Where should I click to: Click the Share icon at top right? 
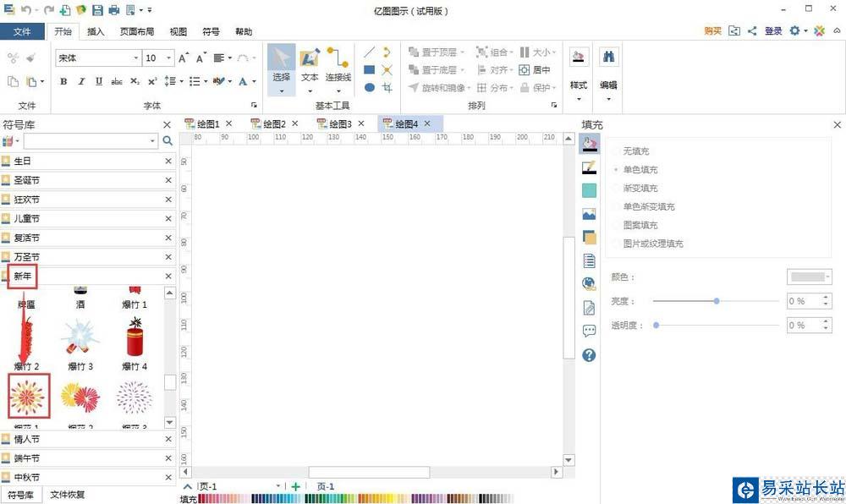(752, 30)
